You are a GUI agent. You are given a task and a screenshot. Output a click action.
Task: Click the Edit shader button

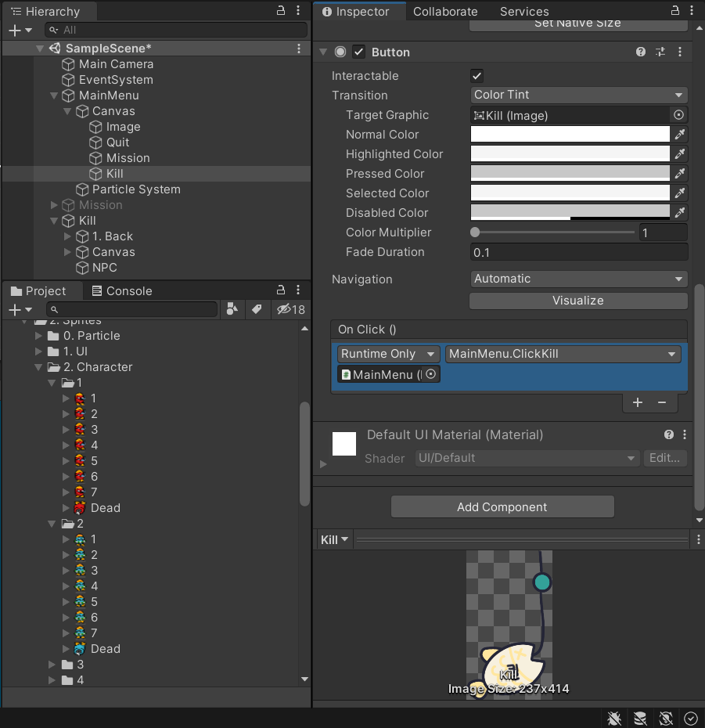[664, 458]
